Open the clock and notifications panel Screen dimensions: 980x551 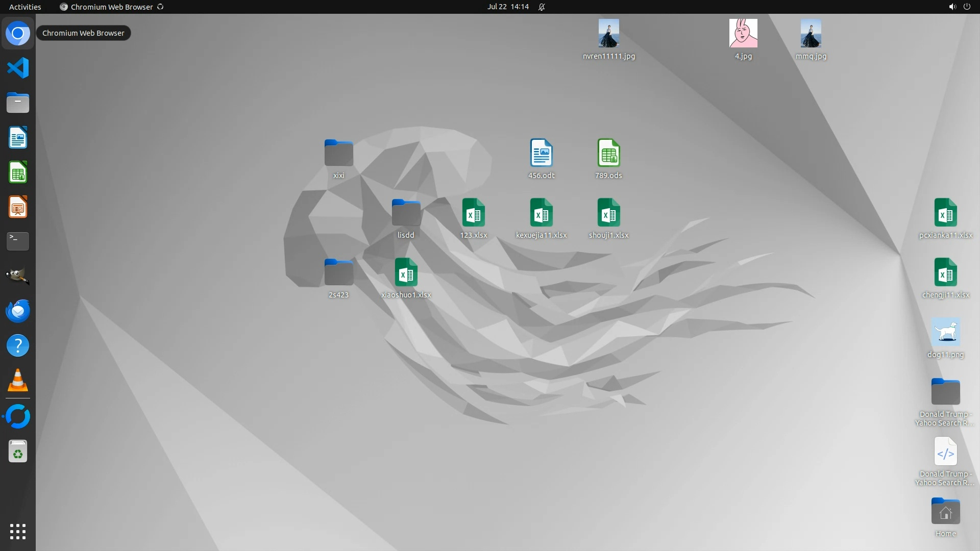508,7
